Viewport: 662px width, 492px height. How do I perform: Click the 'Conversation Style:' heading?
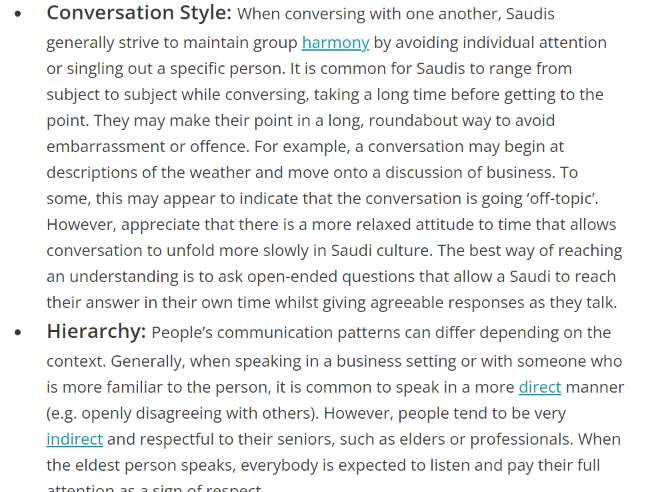pyautogui.click(x=139, y=13)
